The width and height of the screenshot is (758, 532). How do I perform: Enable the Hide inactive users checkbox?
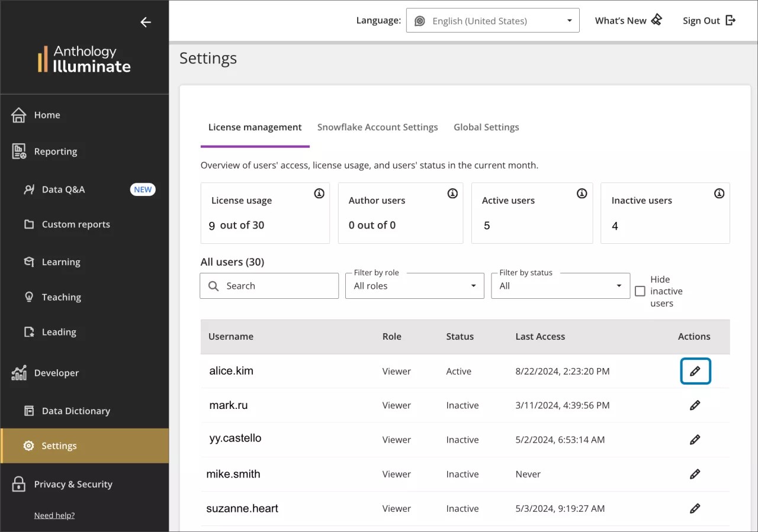point(640,291)
